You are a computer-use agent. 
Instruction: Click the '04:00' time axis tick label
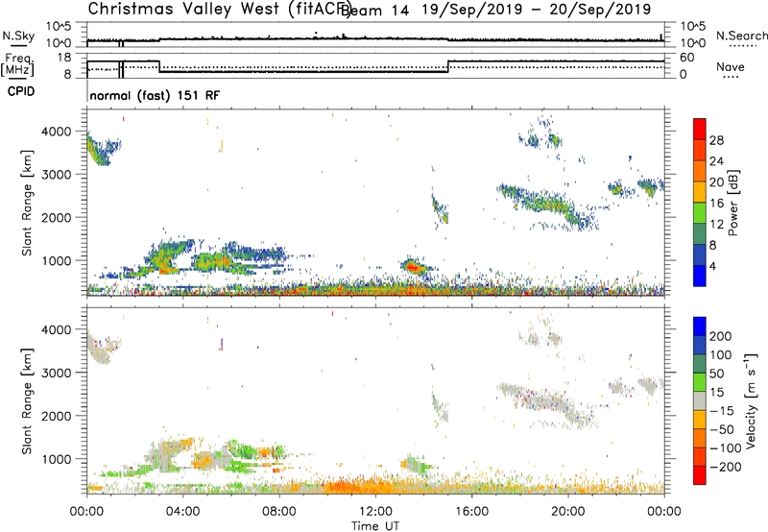tap(183, 512)
